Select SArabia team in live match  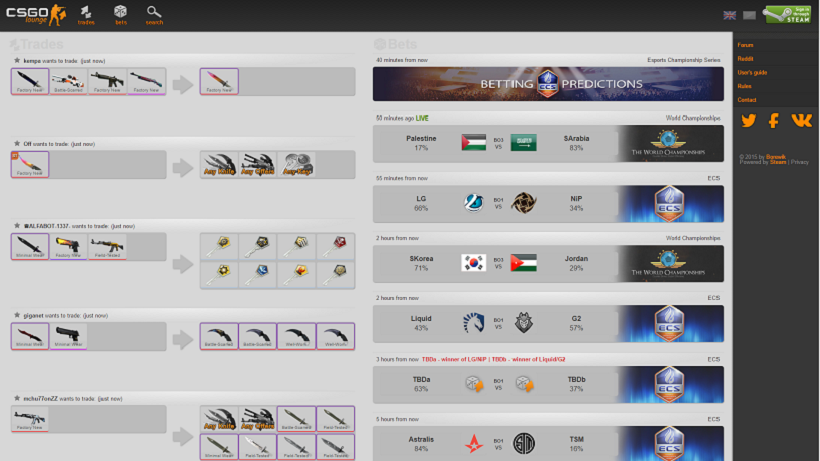576,143
